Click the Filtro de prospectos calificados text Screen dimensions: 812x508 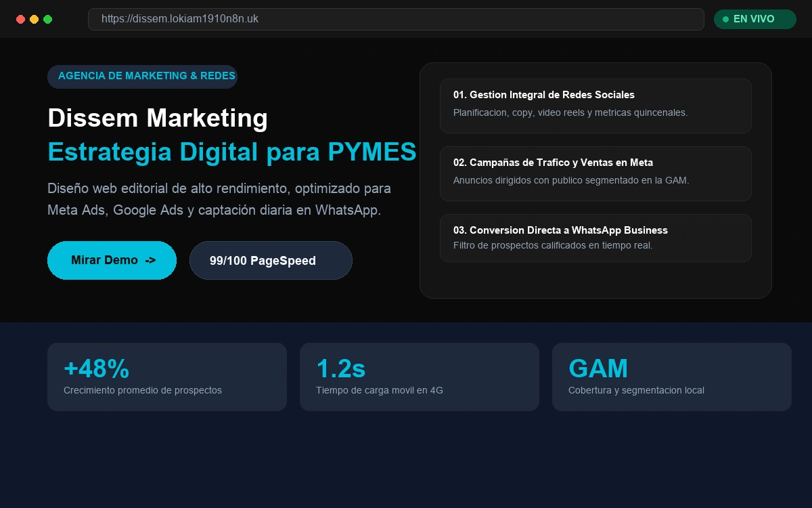pos(553,245)
